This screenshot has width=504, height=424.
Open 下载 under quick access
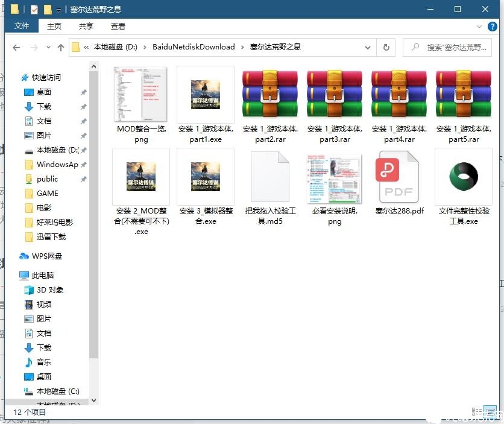[43, 106]
